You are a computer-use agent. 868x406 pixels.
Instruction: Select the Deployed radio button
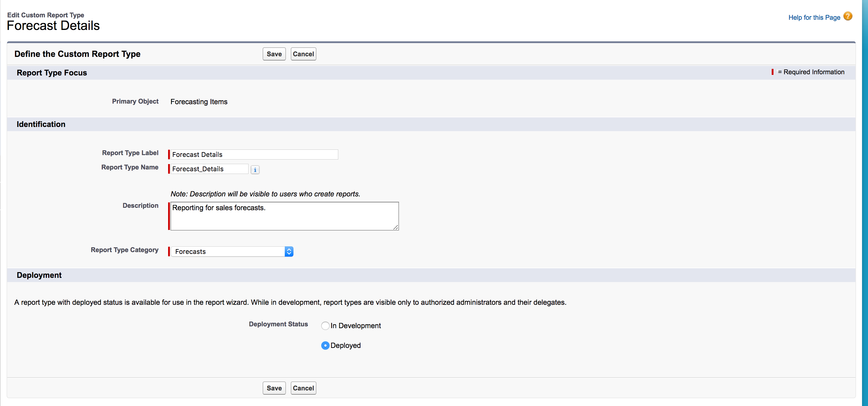(325, 346)
